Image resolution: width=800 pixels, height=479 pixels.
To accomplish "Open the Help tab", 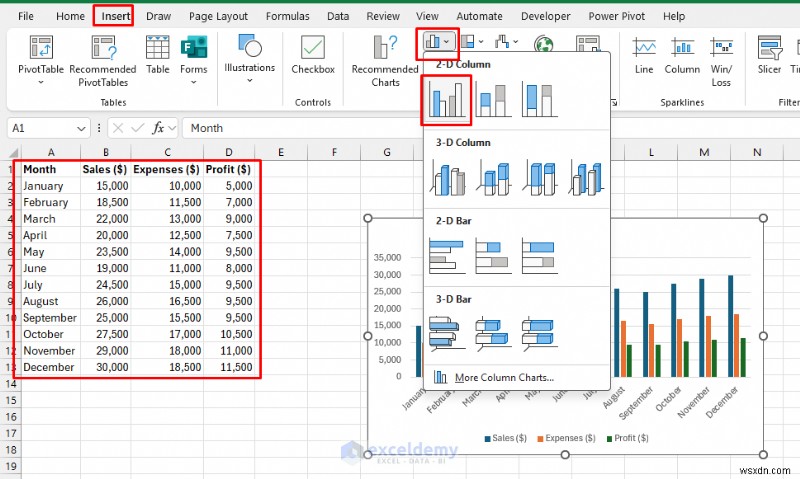I will [673, 16].
